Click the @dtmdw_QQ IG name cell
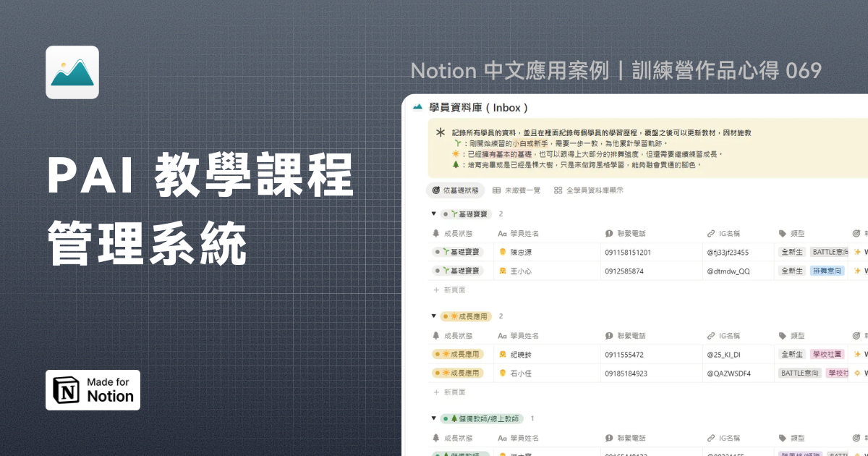Image resolution: width=868 pixels, height=456 pixels. 732,271
